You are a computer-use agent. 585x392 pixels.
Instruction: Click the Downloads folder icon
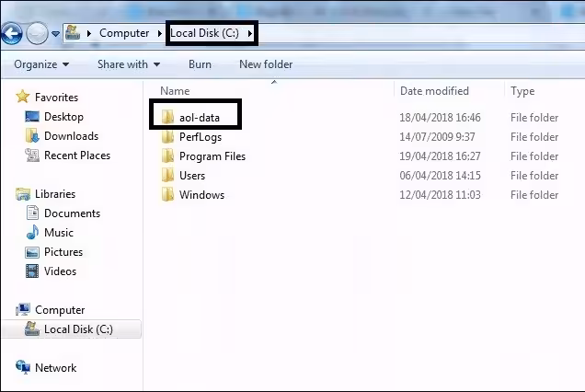(x=32, y=136)
